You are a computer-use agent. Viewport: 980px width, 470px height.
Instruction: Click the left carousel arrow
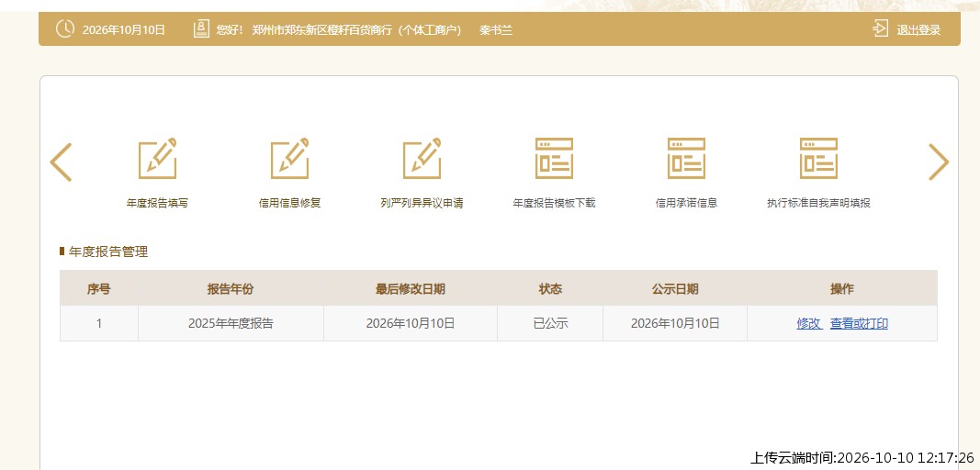[x=61, y=162]
